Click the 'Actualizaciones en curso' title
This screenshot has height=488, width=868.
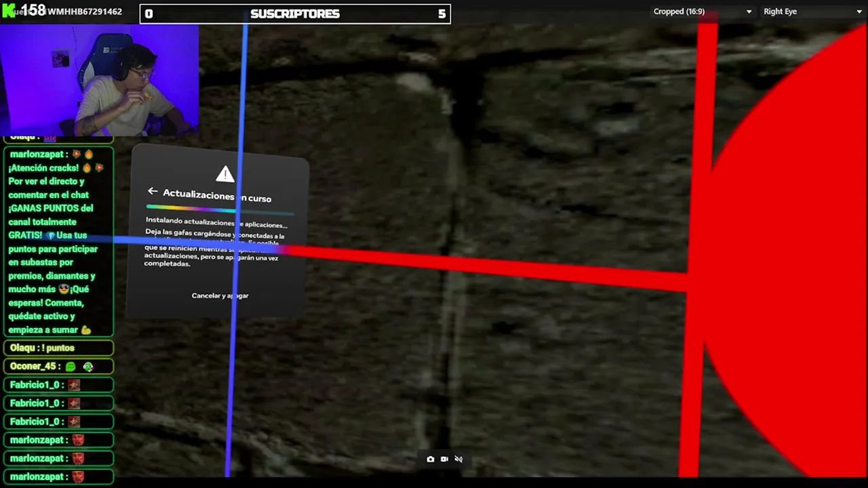pyautogui.click(x=217, y=197)
